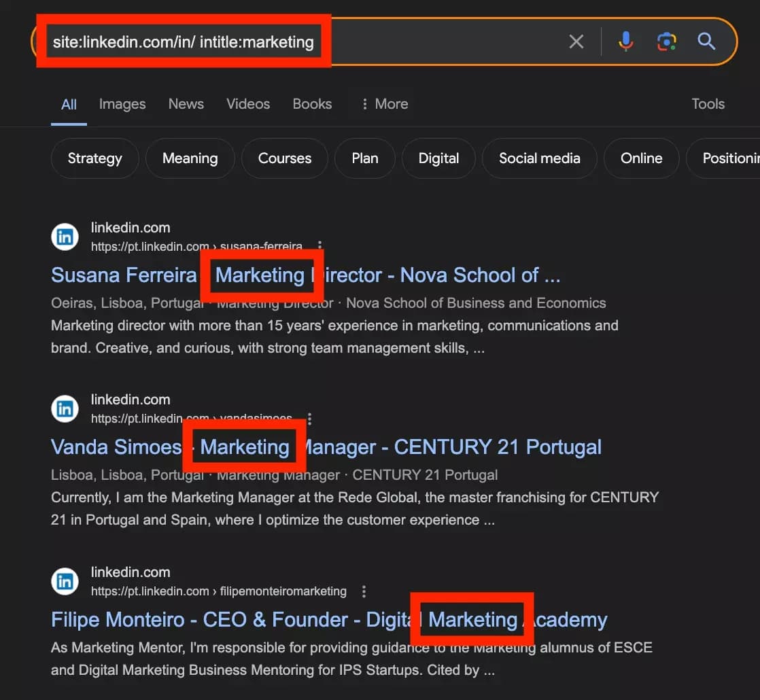Click inside the search input field
The image size is (760, 700).
pyautogui.click(x=408, y=41)
